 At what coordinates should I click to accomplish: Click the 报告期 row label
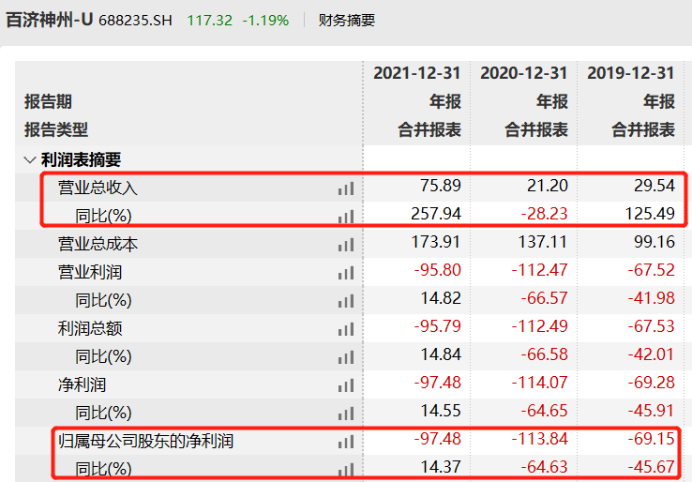(x=48, y=102)
